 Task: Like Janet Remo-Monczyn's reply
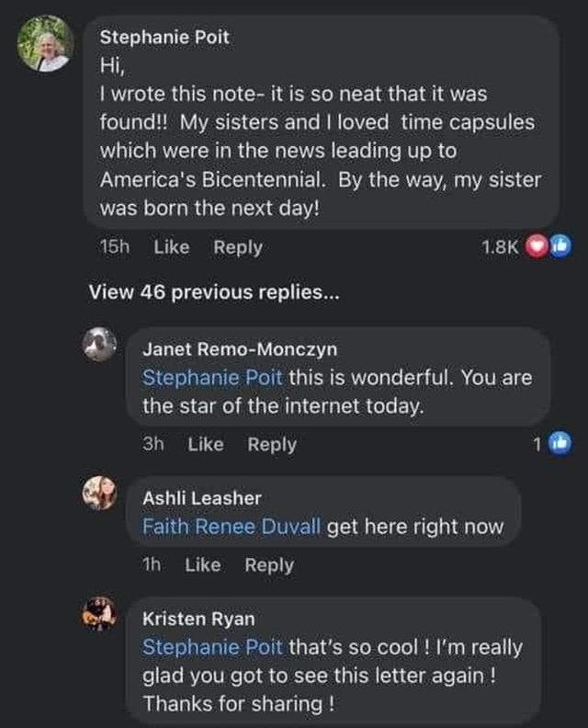pyautogui.click(x=206, y=444)
